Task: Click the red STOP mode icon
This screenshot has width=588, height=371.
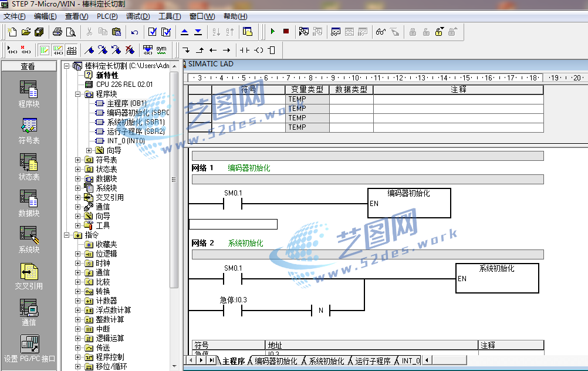Action: [286, 32]
